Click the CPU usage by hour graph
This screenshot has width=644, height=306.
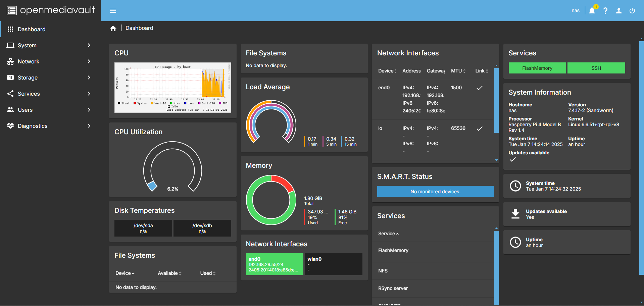tap(173, 88)
